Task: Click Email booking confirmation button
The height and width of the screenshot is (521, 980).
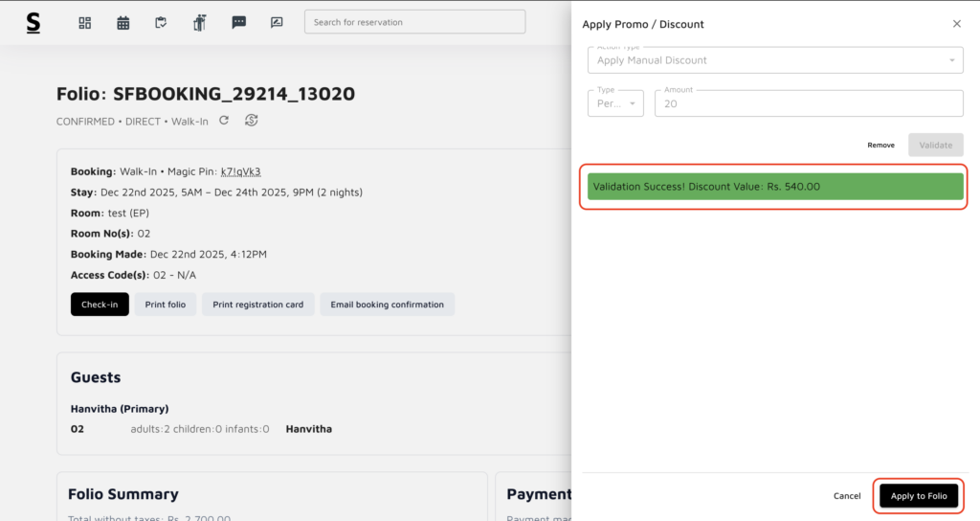Action: 387,305
